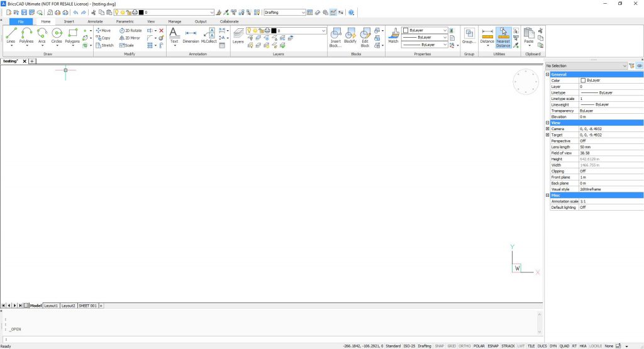Toggle ORTHO in the status bar
644x349 pixels.
(x=465, y=346)
